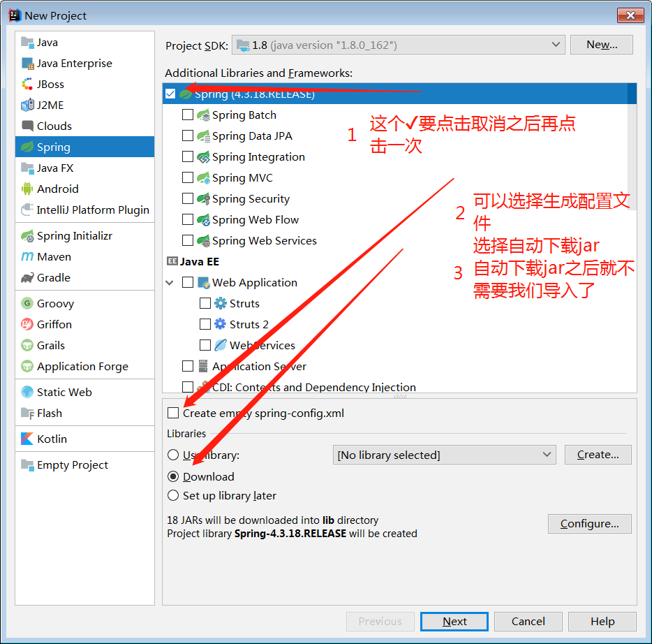This screenshot has height=644, width=652.
Task: Select the Use library radio button
Action: point(173,455)
